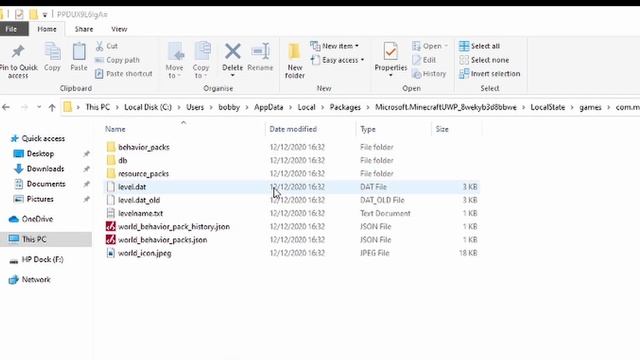
Task: Click the Copy to icon
Action: click(x=202, y=51)
